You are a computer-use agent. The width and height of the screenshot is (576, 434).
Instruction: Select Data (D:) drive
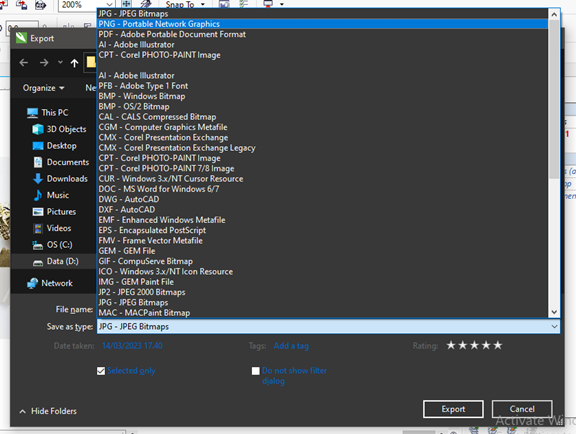coord(56,261)
